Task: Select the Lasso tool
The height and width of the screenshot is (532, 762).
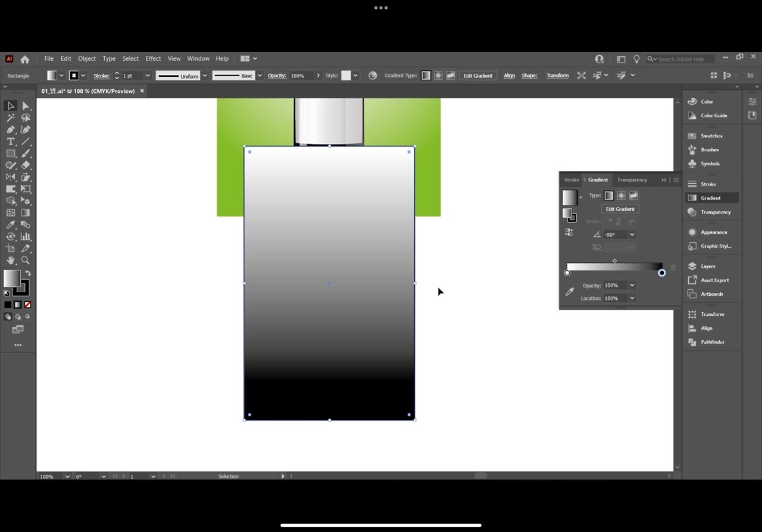Action: [x=26, y=118]
